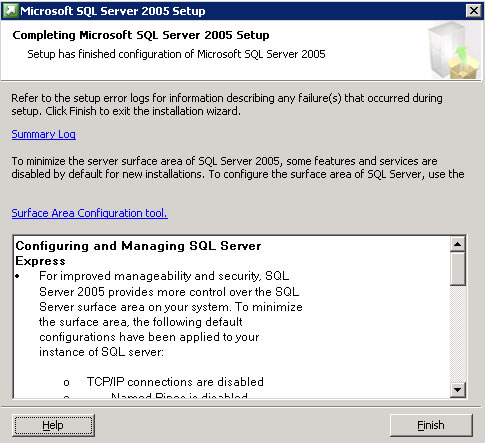Click the round bullet before For improved manageability
The height and width of the screenshot is (443, 485).
[x=18, y=276]
